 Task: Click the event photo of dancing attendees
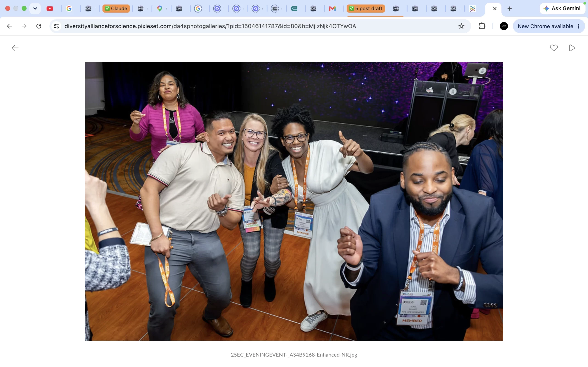pos(294,201)
